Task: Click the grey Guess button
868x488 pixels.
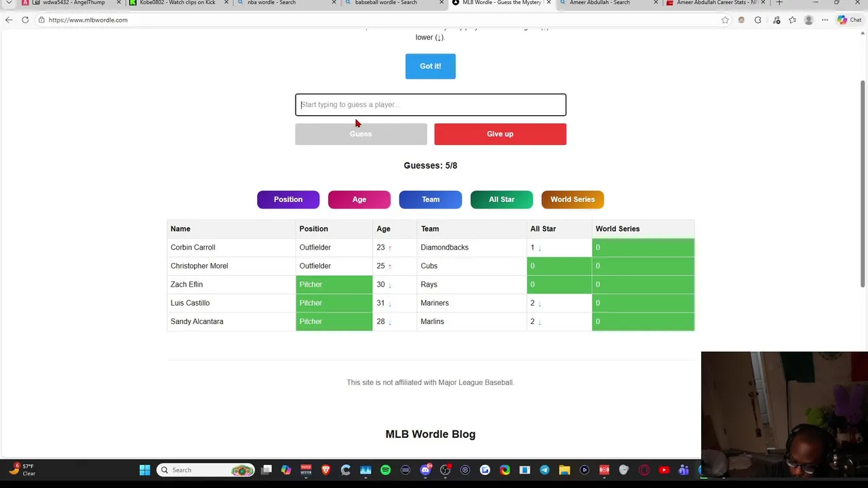Action: coord(361,134)
